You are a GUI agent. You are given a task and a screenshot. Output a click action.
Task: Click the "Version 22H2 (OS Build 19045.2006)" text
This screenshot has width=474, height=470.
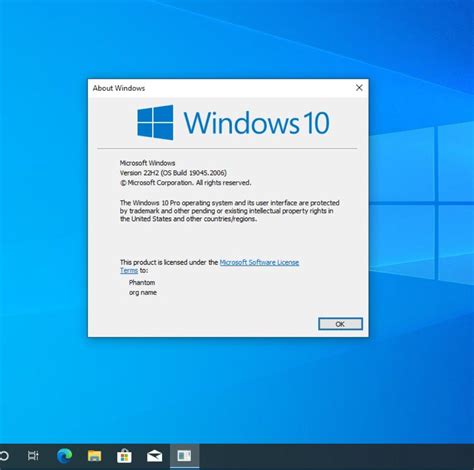tap(173, 173)
